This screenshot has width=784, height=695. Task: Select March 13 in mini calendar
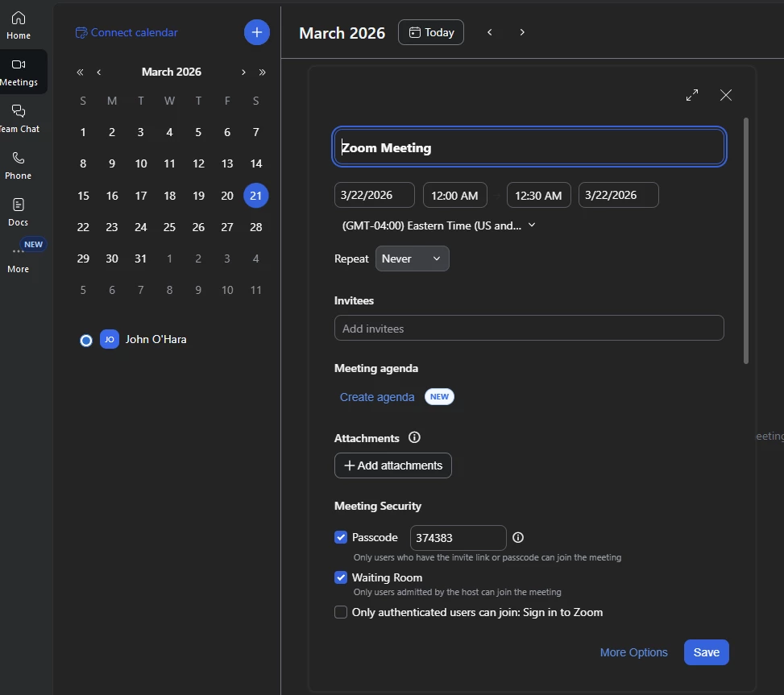pos(227,163)
